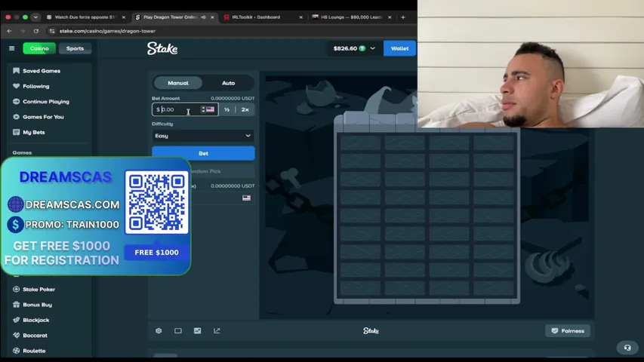Click the blue Bet button
Image resolution: width=644 pixels, height=362 pixels.
coord(203,153)
